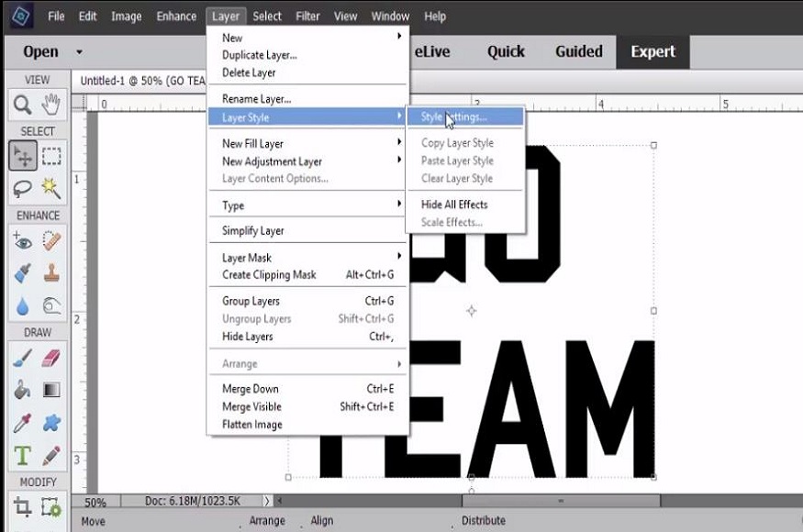Expand the Layer Mask submenu
Viewport: 803px width, 532px height.
pos(307,258)
